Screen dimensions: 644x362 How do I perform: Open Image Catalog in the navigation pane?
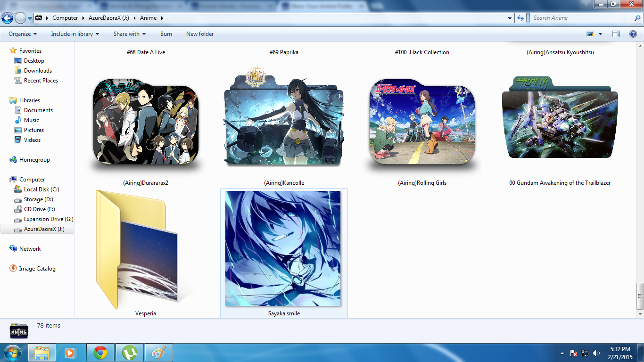(37, 269)
